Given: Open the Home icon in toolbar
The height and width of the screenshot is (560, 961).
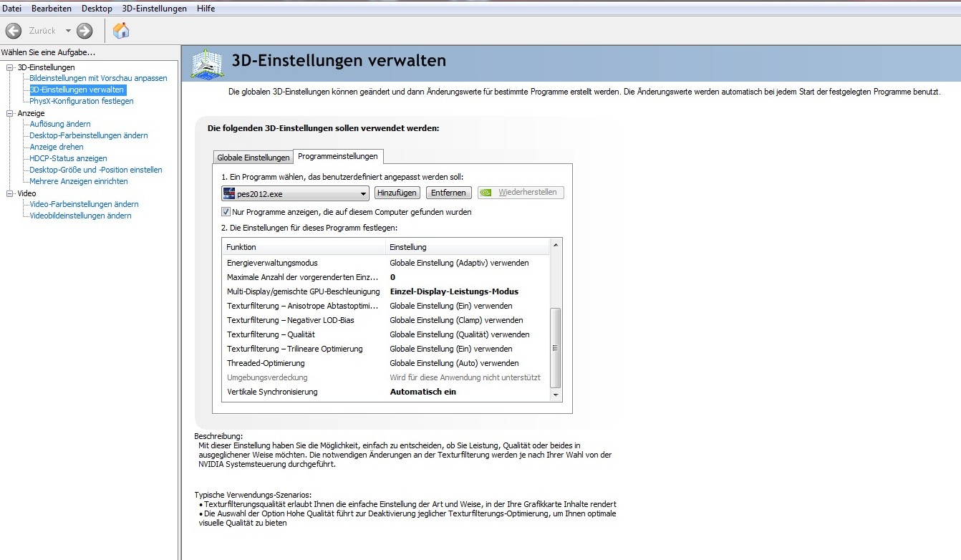Looking at the screenshot, I should point(121,30).
